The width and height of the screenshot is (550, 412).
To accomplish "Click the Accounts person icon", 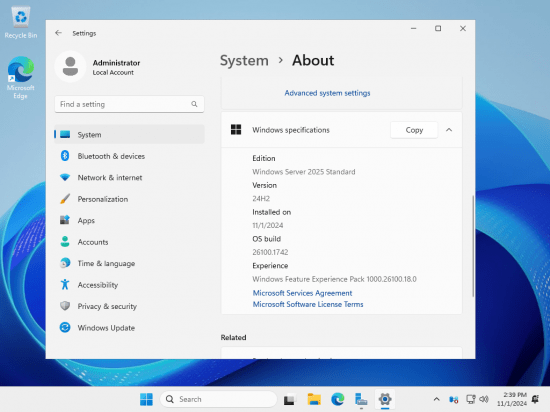I will pyautogui.click(x=65, y=242).
